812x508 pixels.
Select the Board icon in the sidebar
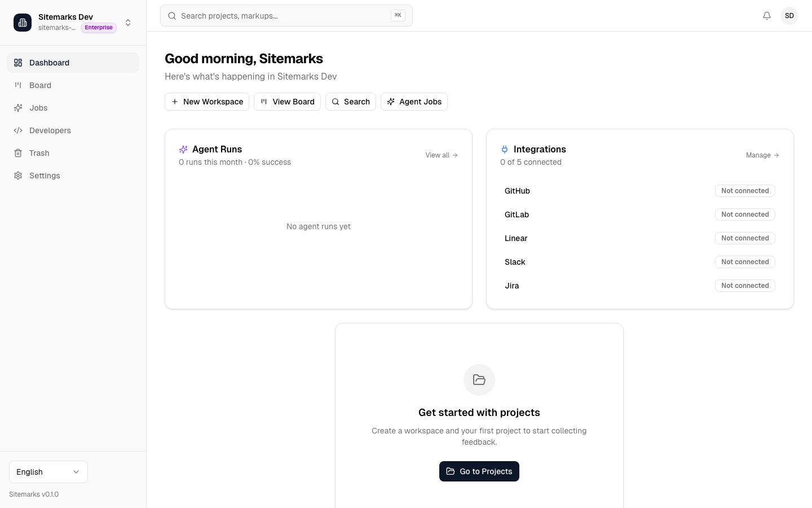(17, 85)
